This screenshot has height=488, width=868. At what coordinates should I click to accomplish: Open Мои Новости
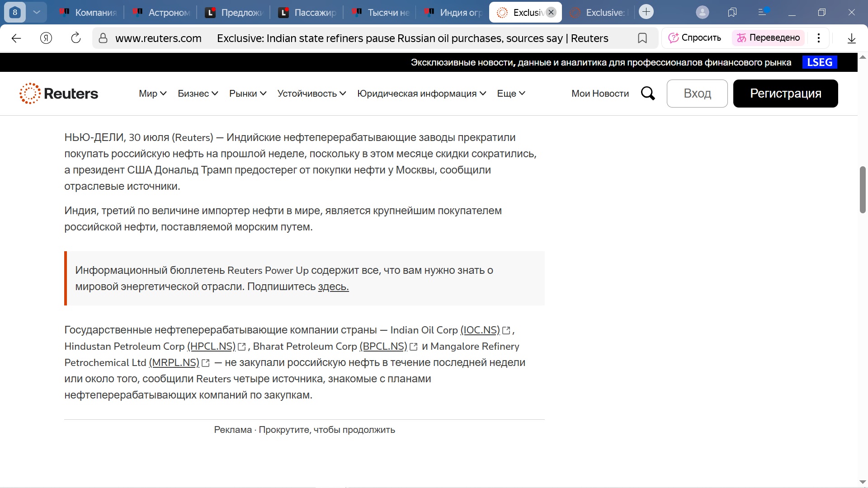point(600,94)
